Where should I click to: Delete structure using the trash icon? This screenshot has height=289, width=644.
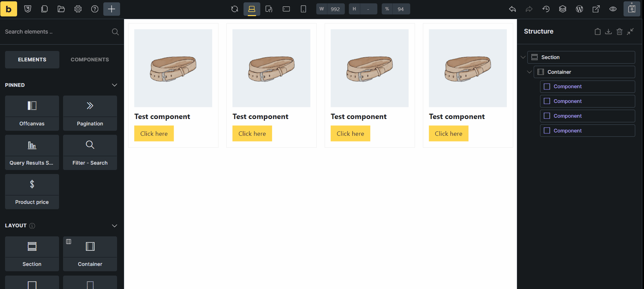click(x=620, y=32)
